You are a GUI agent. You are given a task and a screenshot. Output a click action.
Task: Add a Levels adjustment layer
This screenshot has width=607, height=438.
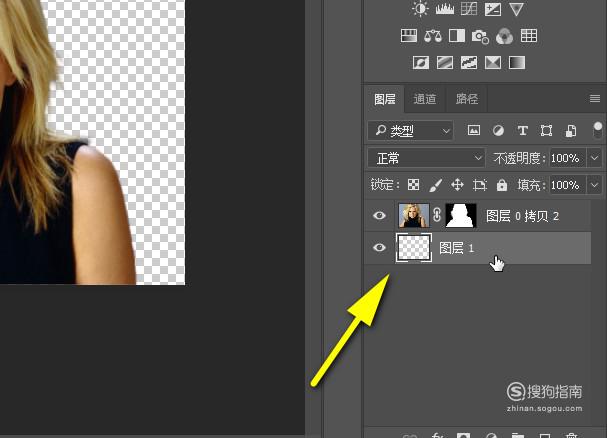tap(444, 9)
